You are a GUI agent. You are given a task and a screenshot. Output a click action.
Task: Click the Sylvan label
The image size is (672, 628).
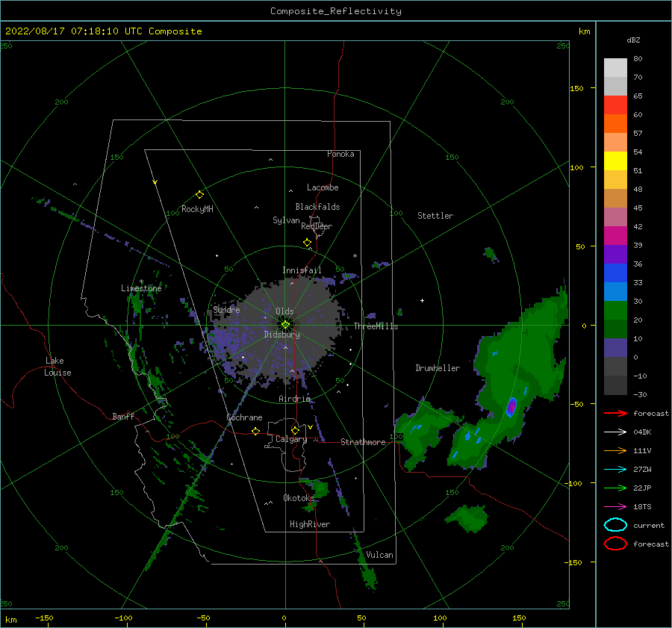286,220
